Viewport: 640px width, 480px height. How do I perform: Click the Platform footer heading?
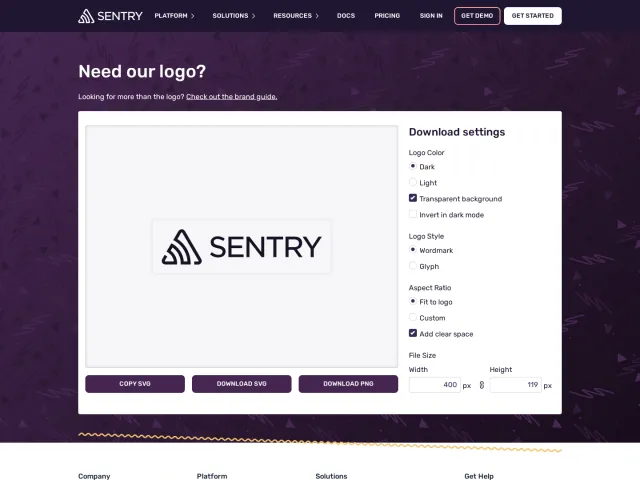pyautogui.click(x=212, y=476)
